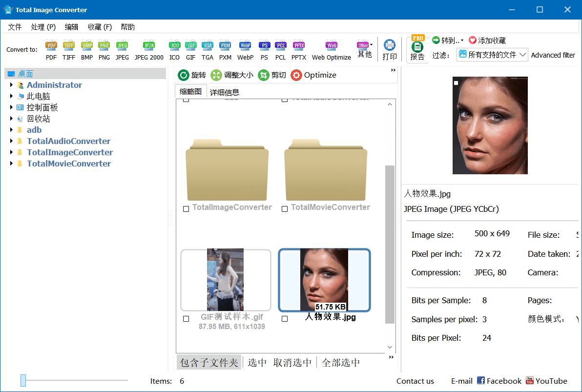Click the JPEG 2000 converter icon
582x392 pixels.
coord(148,49)
